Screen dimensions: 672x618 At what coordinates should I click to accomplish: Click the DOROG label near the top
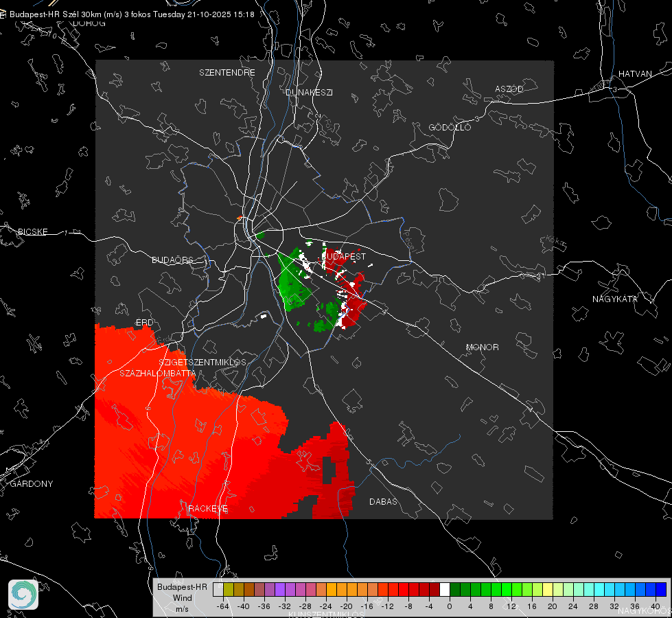(x=89, y=23)
